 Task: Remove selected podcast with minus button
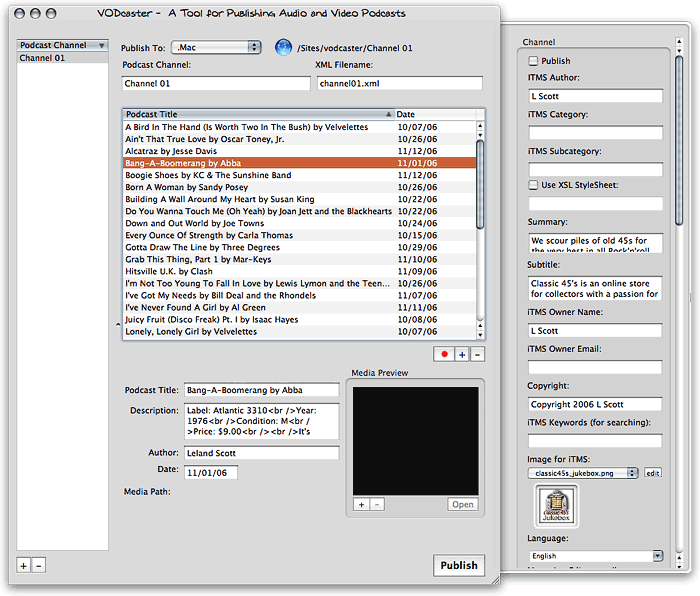tap(477, 354)
